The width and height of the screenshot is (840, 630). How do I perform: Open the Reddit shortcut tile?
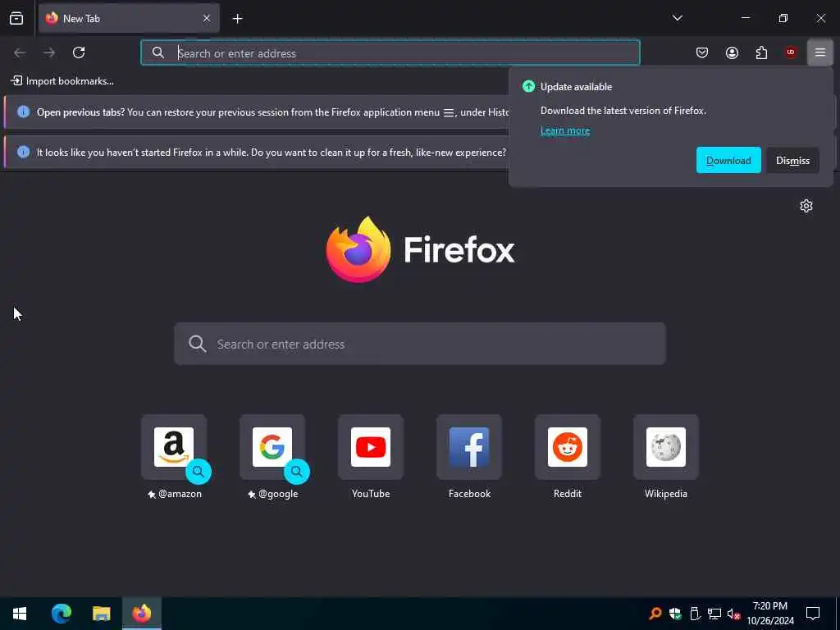pyautogui.click(x=568, y=447)
